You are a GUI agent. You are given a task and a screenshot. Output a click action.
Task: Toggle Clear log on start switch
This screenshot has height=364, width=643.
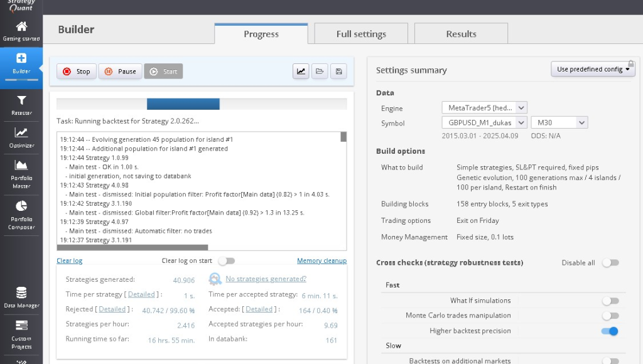click(x=226, y=261)
